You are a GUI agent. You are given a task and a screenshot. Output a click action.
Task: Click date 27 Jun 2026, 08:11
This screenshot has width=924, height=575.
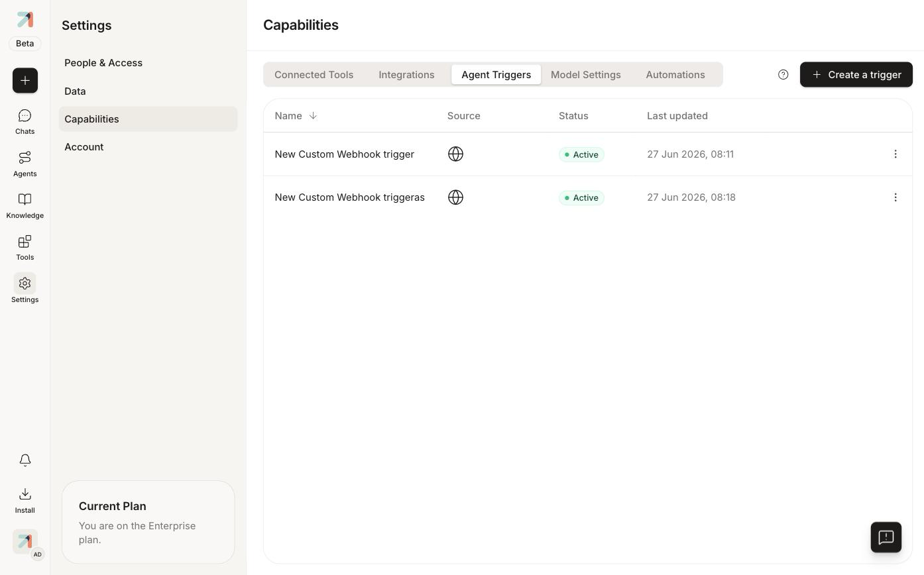(x=690, y=154)
